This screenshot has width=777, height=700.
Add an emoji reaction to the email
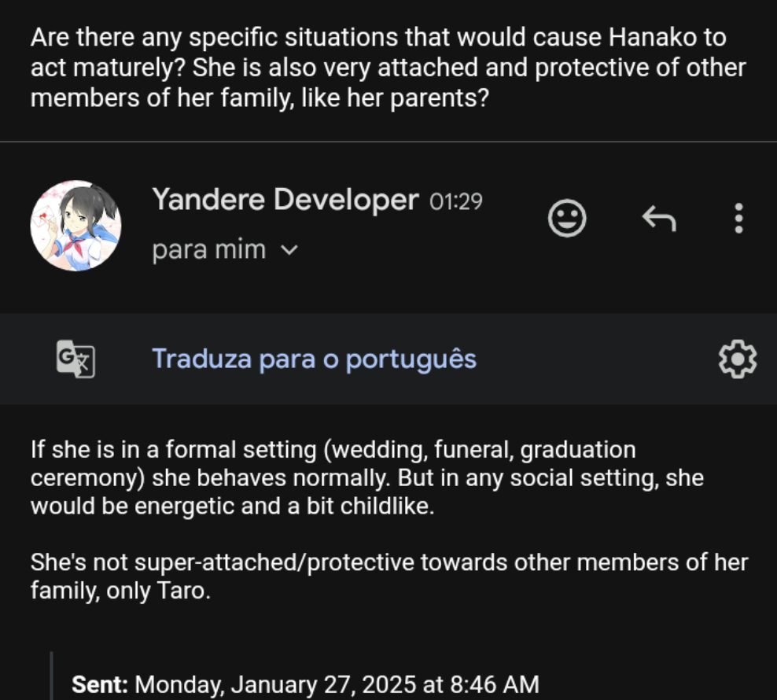(x=566, y=219)
